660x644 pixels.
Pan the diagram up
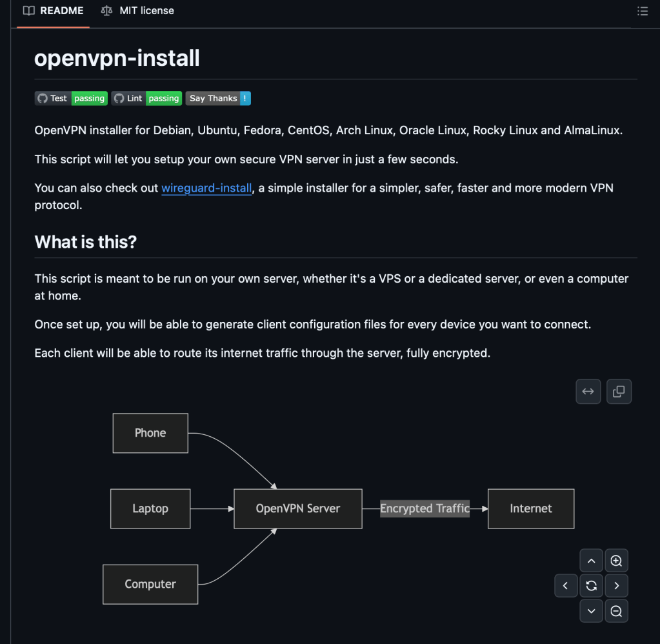coord(591,561)
